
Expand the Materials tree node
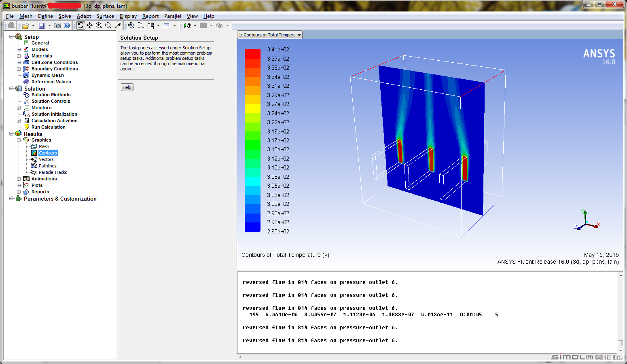coord(19,56)
